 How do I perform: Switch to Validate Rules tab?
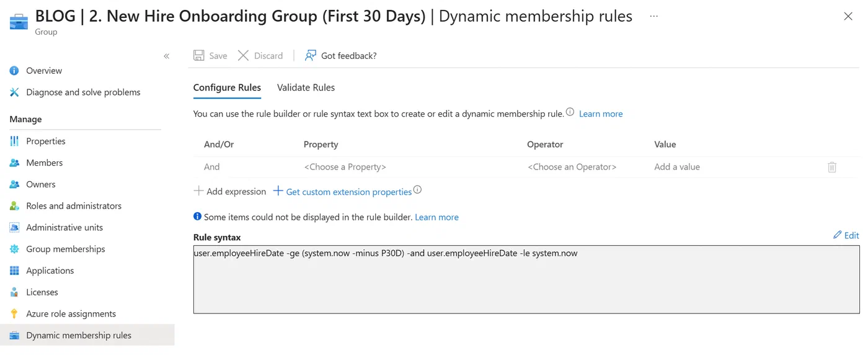[x=306, y=88]
